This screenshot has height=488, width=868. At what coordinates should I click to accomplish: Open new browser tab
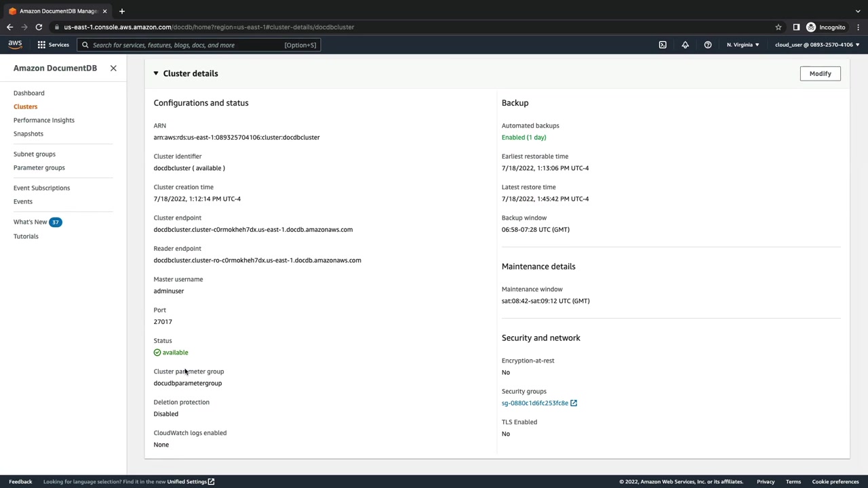(x=121, y=11)
